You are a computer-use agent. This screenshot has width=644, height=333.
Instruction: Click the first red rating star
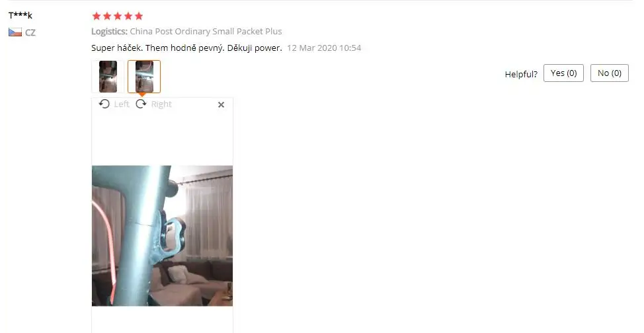tap(97, 16)
